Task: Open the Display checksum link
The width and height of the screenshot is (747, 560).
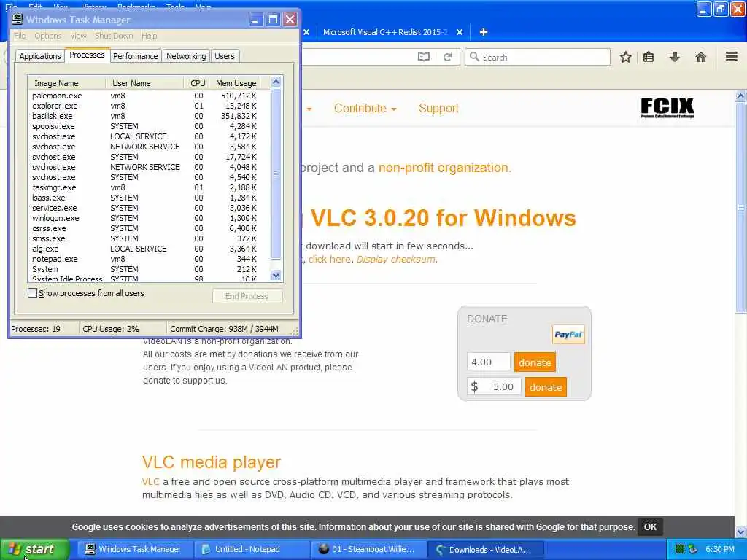Action: (396, 259)
